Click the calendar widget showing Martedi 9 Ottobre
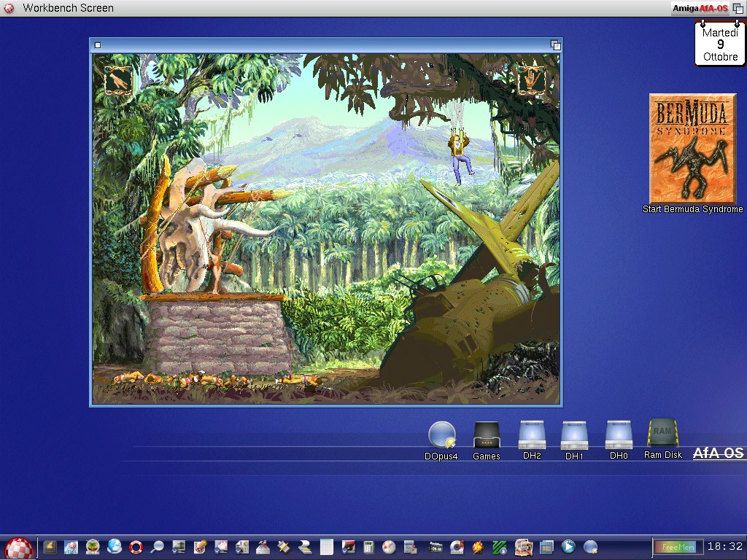The image size is (747, 560). (x=720, y=44)
